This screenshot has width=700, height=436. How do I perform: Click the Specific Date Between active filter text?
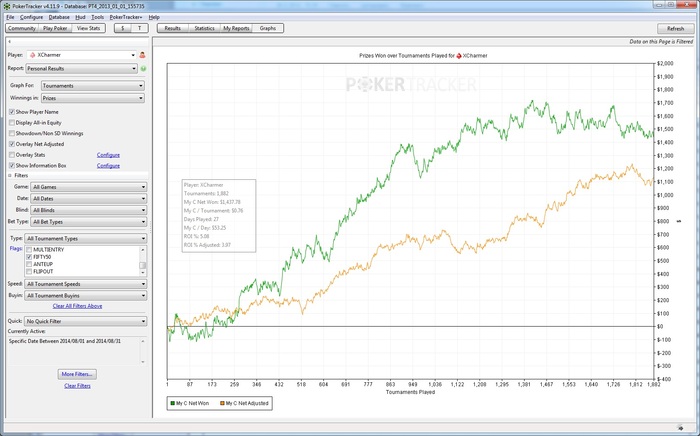[x=65, y=341]
